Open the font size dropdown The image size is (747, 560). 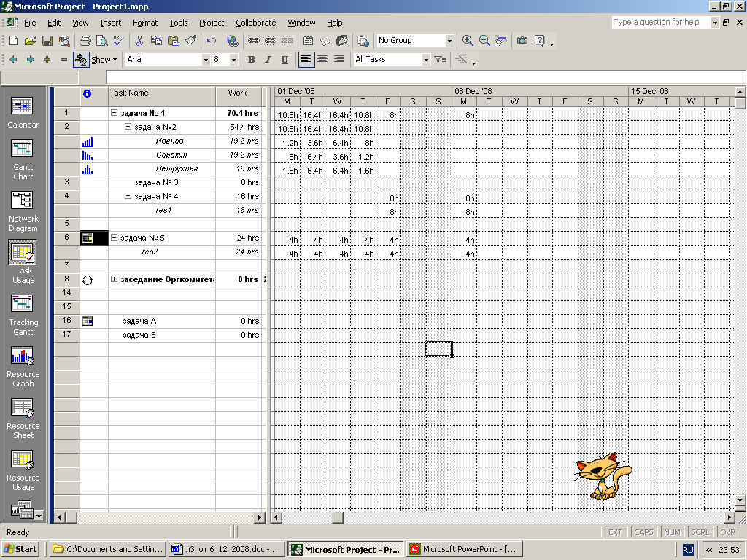[x=233, y=60]
